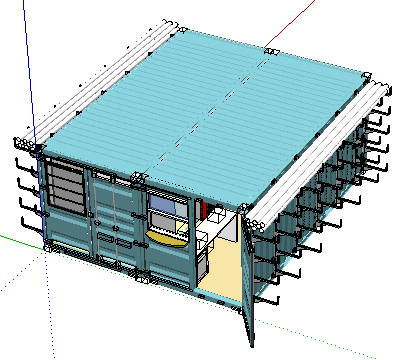Image resolution: width=404 pixels, height=360 pixels.
Task: Click the solid red axis line behind the roof
Action: (x=290, y=23)
